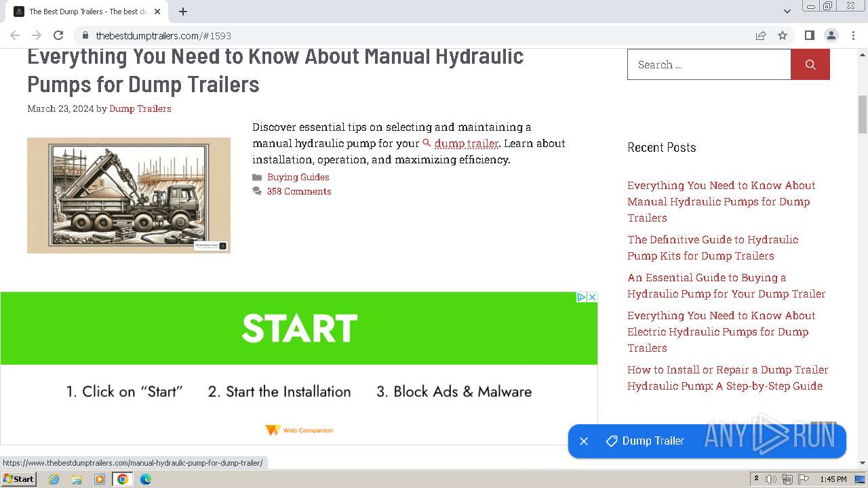Open the Buying Guides category link

pyautogui.click(x=298, y=177)
